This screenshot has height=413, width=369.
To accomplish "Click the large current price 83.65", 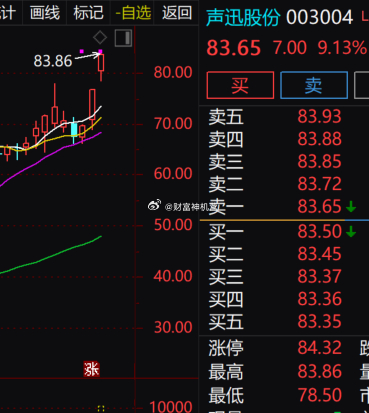I will click(233, 48).
